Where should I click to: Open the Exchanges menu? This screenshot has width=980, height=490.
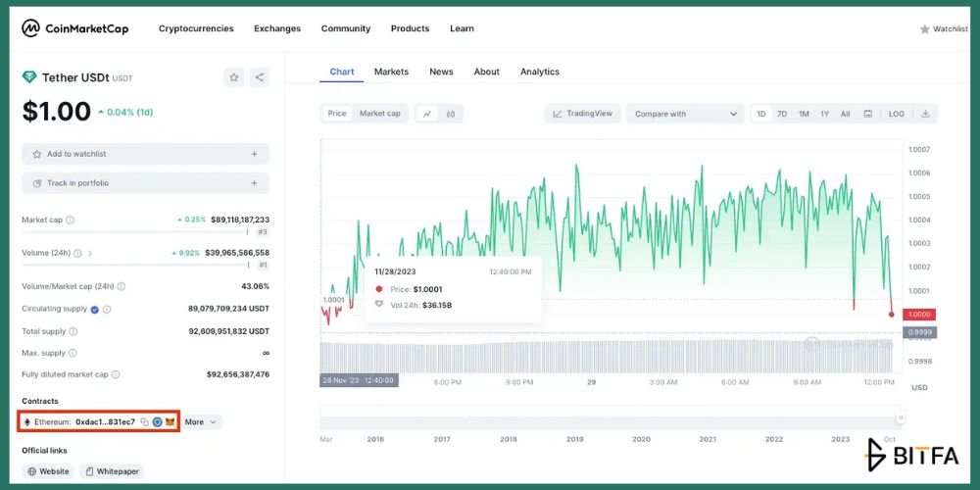tap(277, 28)
